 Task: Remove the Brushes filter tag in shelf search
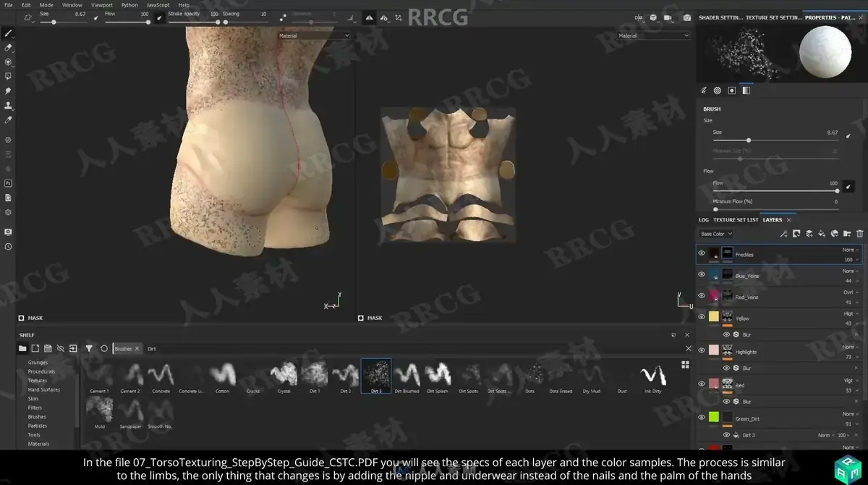pos(138,349)
